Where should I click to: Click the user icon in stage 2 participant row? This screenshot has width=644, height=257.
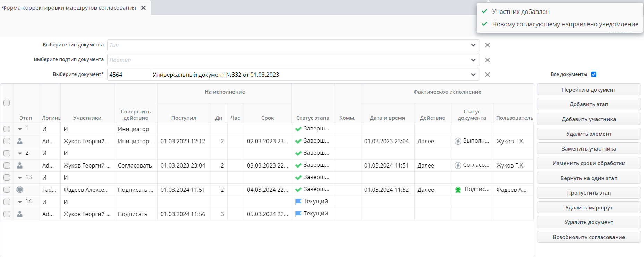tap(20, 165)
